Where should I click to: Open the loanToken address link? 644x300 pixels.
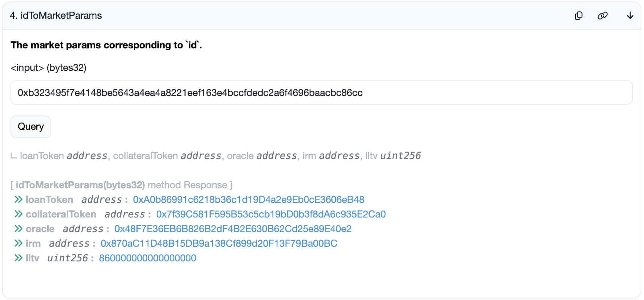pyautogui.click(x=249, y=199)
